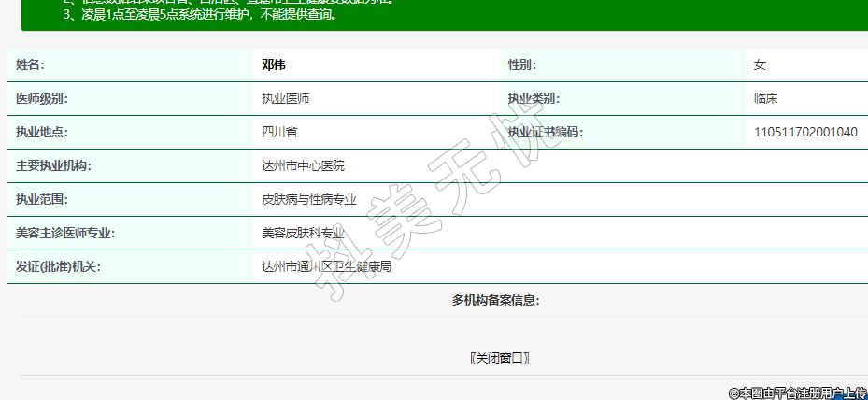Screen dimensions: 868x400
Task: Click the gender value 女
Action: coord(760,64)
